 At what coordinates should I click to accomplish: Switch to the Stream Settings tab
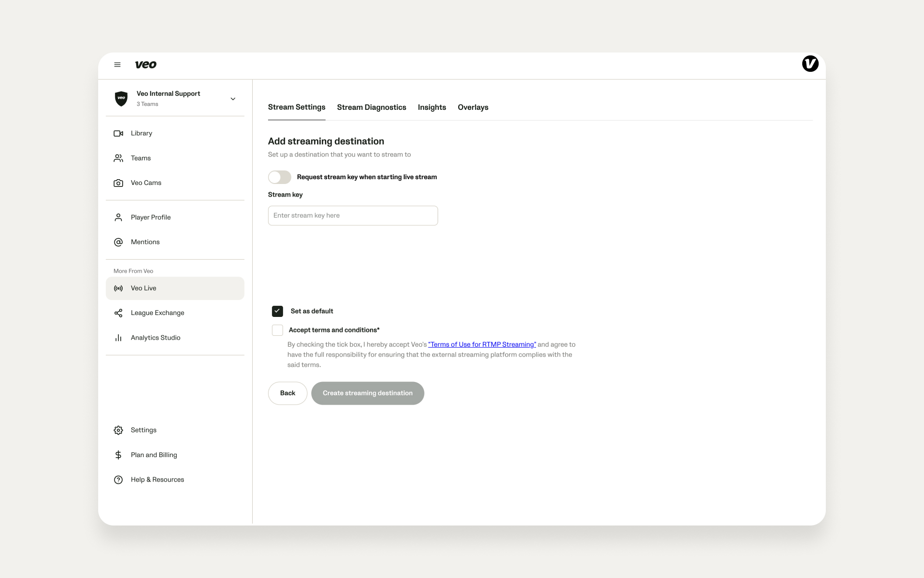click(x=296, y=107)
